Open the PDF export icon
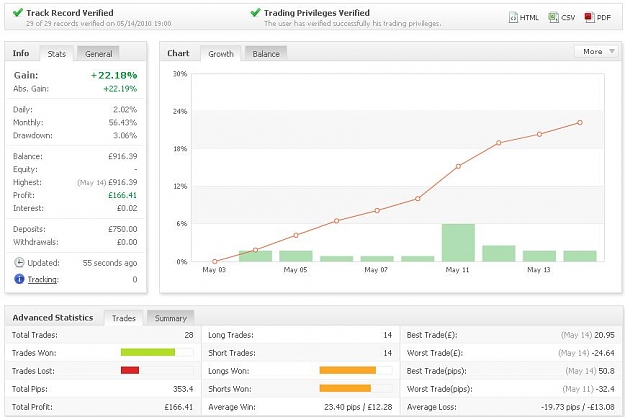This screenshot has width=625, height=417. pos(589,17)
